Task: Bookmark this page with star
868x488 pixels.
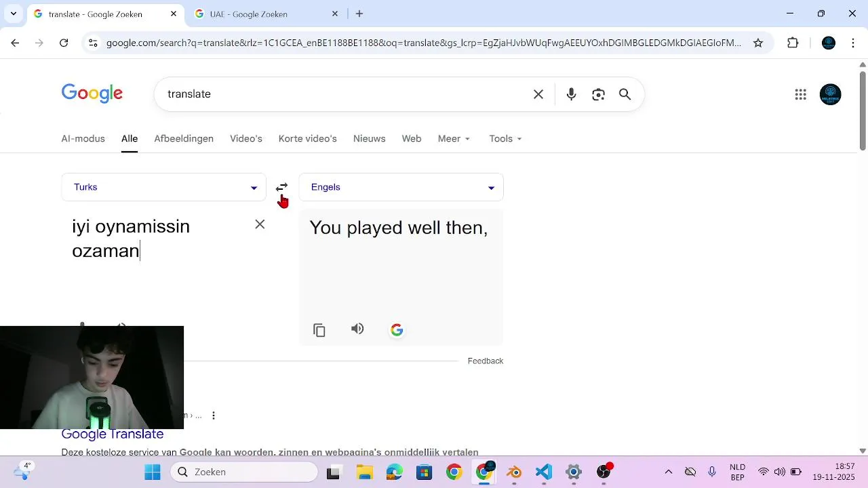Action: [758, 43]
